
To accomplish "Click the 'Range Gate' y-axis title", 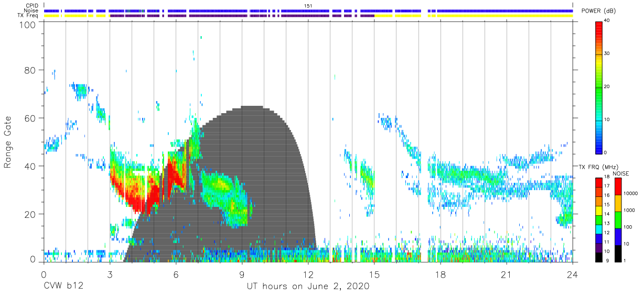I will pyautogui.click(x=8, y=142).
